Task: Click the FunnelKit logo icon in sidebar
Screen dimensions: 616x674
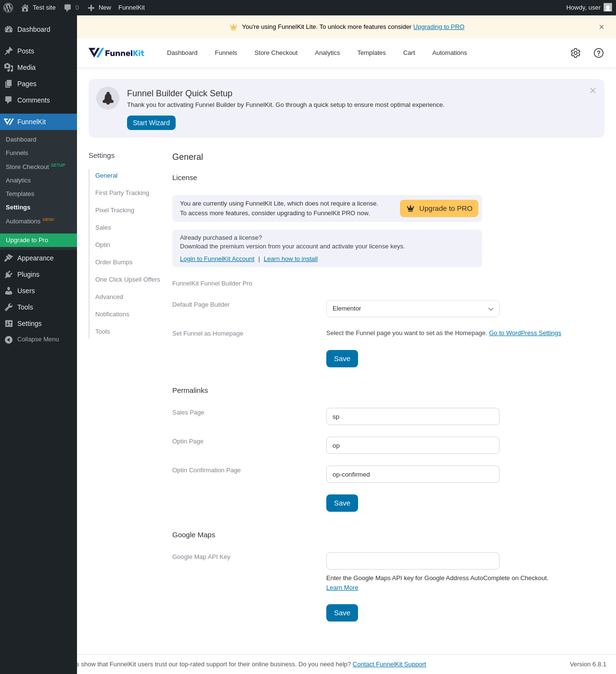Action: [x=9, y=122]
